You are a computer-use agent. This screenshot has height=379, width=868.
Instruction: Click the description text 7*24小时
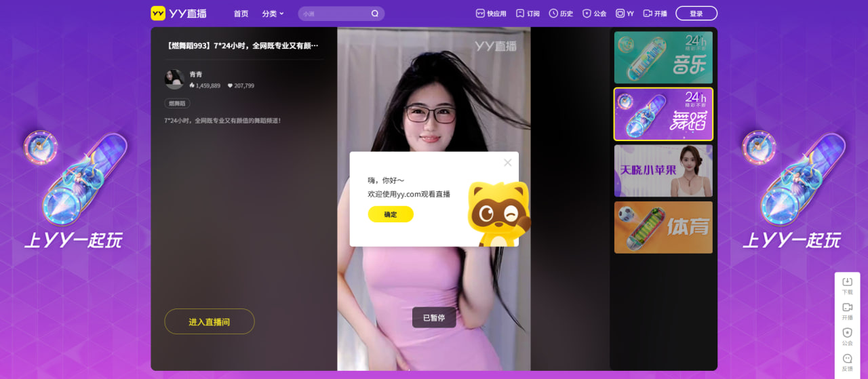(x=222, y=121)
